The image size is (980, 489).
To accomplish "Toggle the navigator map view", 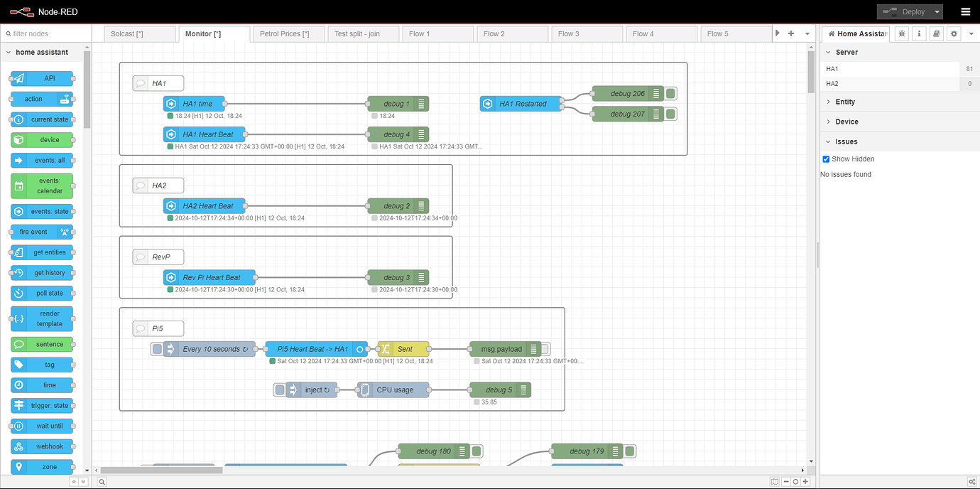I will pos(774,482).
